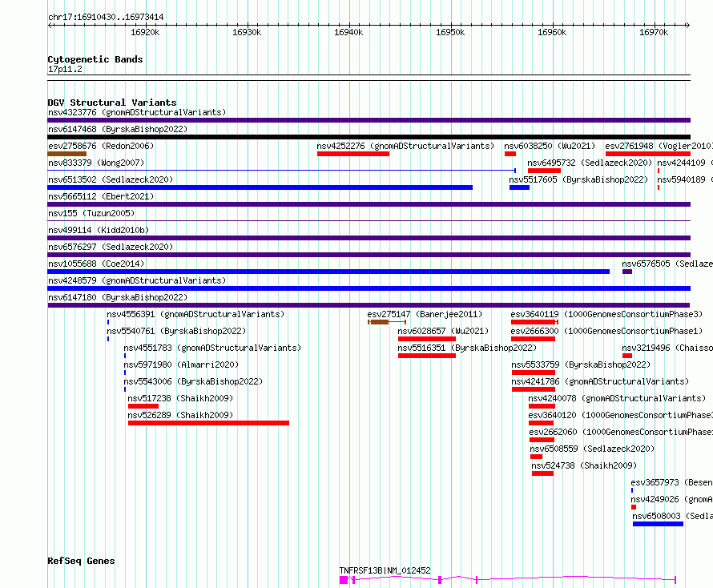Select nsv5665112 (Ebert2021) label

point(101,196)
